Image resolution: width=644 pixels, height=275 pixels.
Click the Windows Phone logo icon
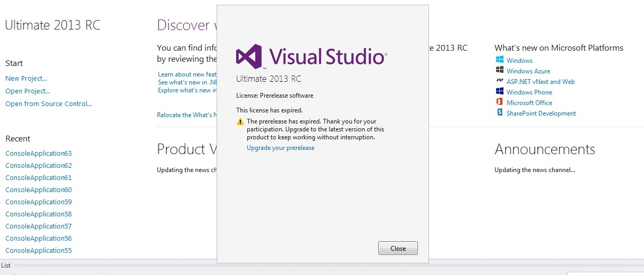(x=499, y=91)
